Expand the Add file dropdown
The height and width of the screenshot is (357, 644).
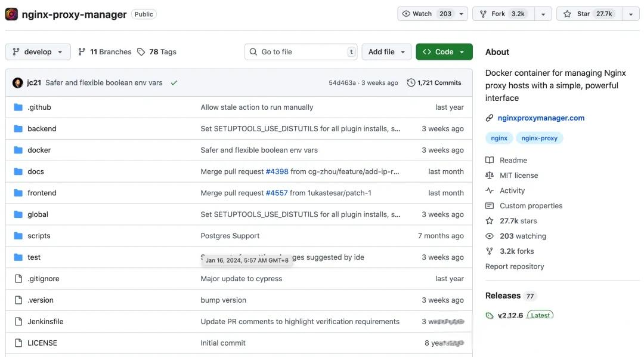386,52
